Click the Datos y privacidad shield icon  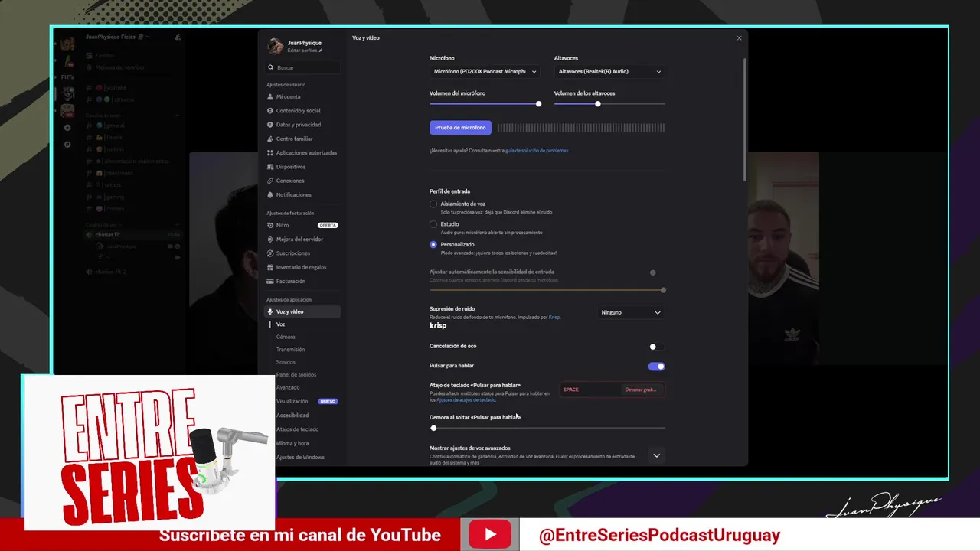[270, 125]
